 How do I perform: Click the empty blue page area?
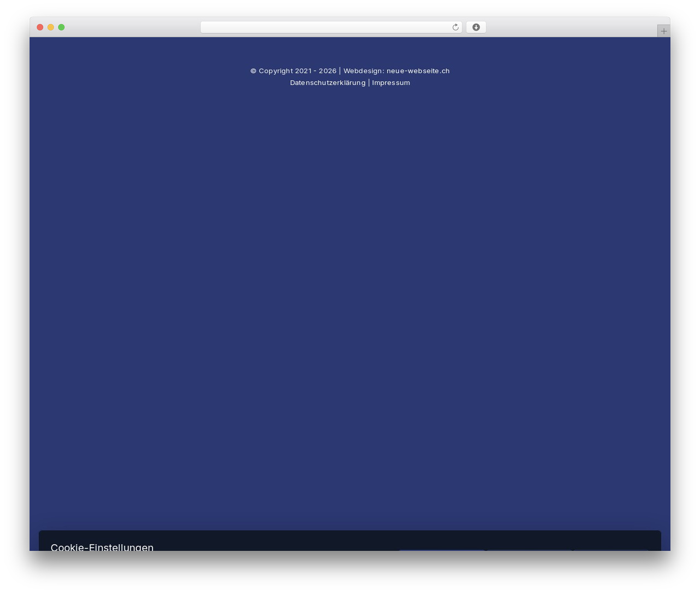coord(350,301)
